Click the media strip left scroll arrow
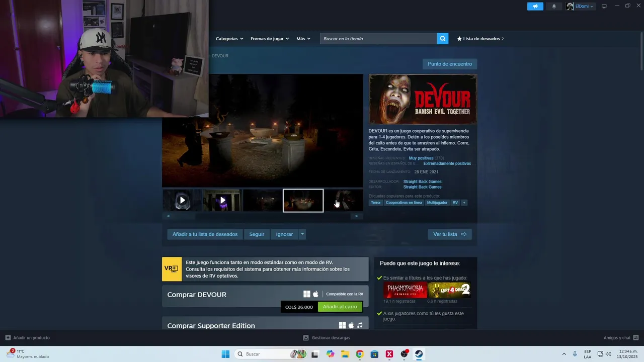644x362 pixels. (168, 216)
